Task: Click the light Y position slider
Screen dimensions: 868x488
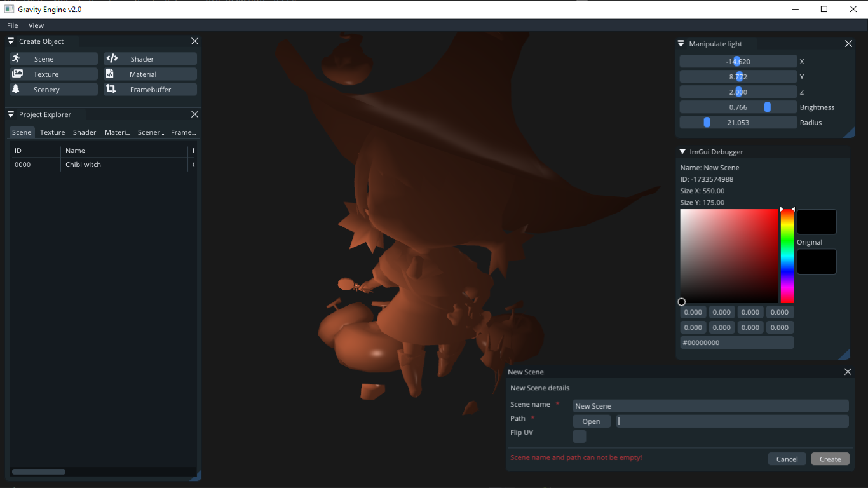Action: pyautogui.click(x=738, y=76)
